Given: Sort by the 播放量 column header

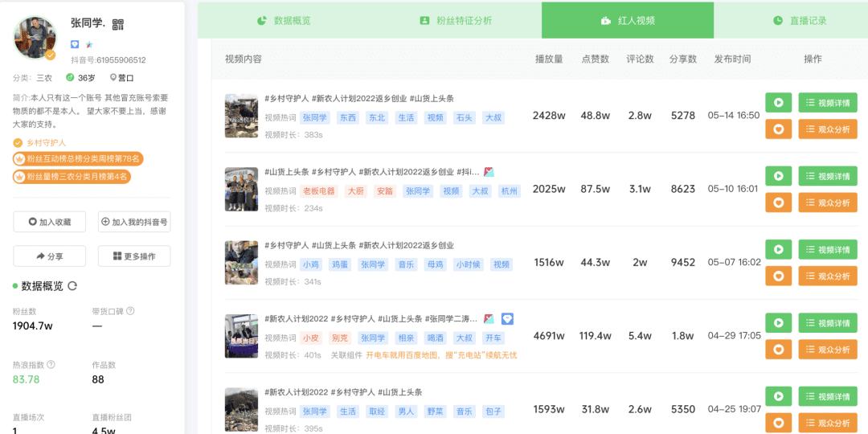Looking at the screenshot, I should coord(549,59).
